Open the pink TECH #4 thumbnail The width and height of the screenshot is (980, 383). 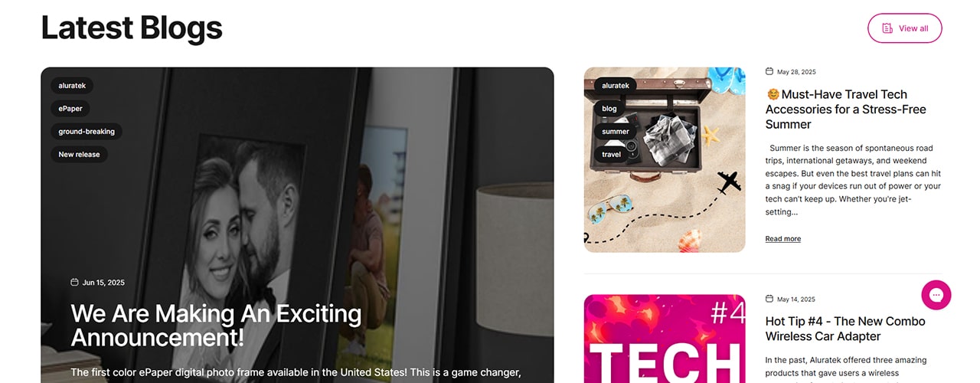665,339
